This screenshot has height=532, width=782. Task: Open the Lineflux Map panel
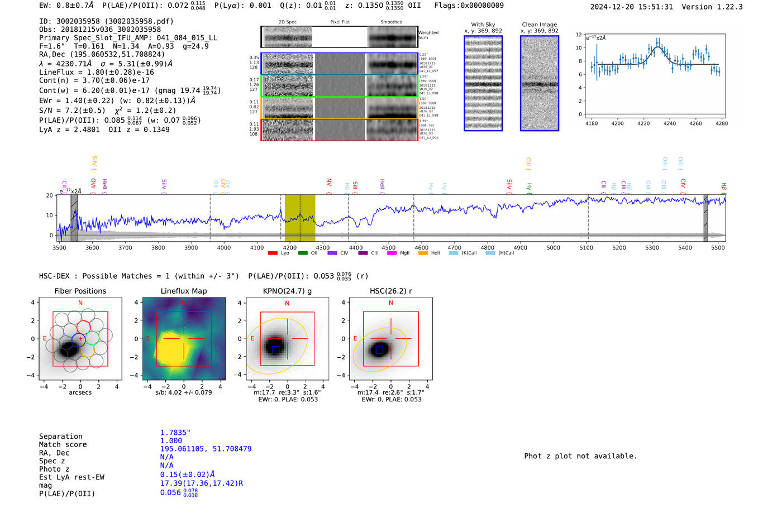coord(184,339)
